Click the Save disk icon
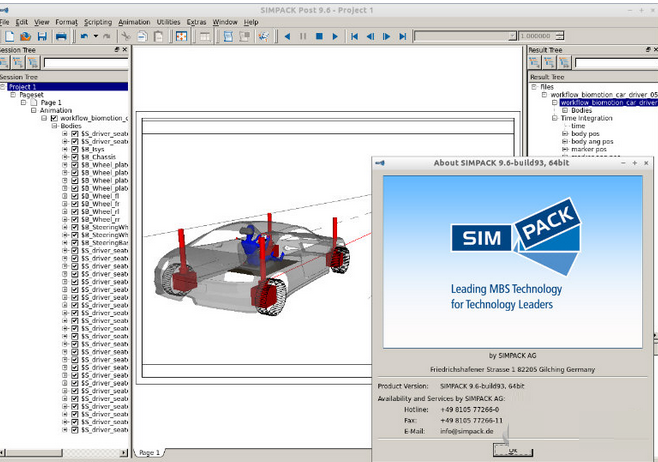Image resolution: width=658 pixels, height=462 pixels. (43, 37)
